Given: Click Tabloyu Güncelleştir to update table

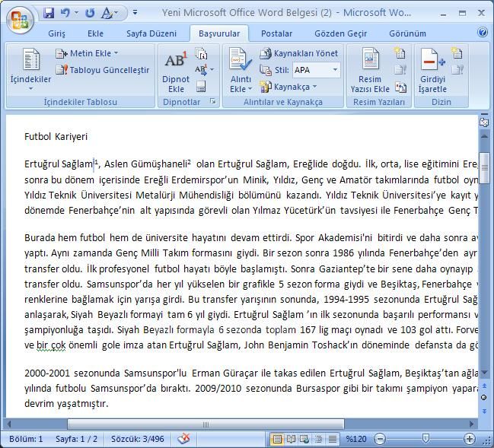Looking at the screenshot, I should [x=102, y=70].
